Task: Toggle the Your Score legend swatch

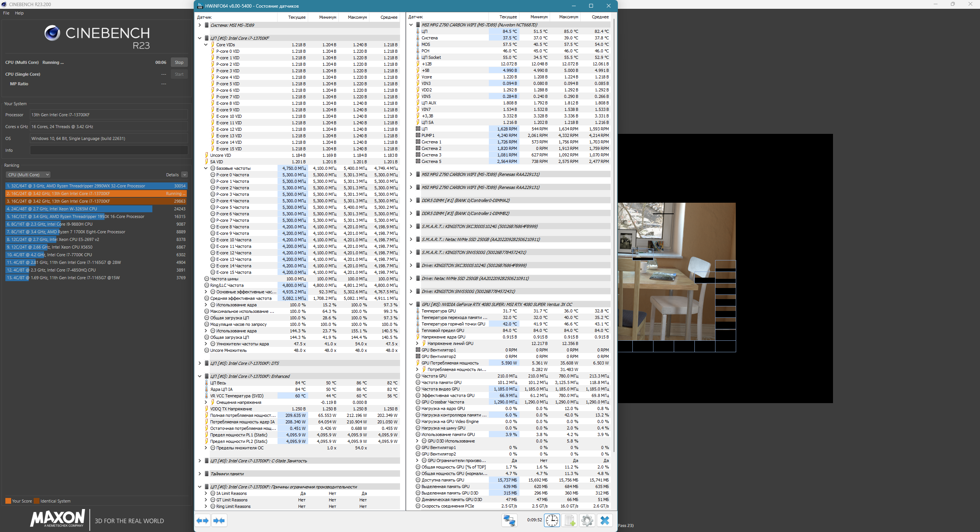Action: [x=8, y=501]
